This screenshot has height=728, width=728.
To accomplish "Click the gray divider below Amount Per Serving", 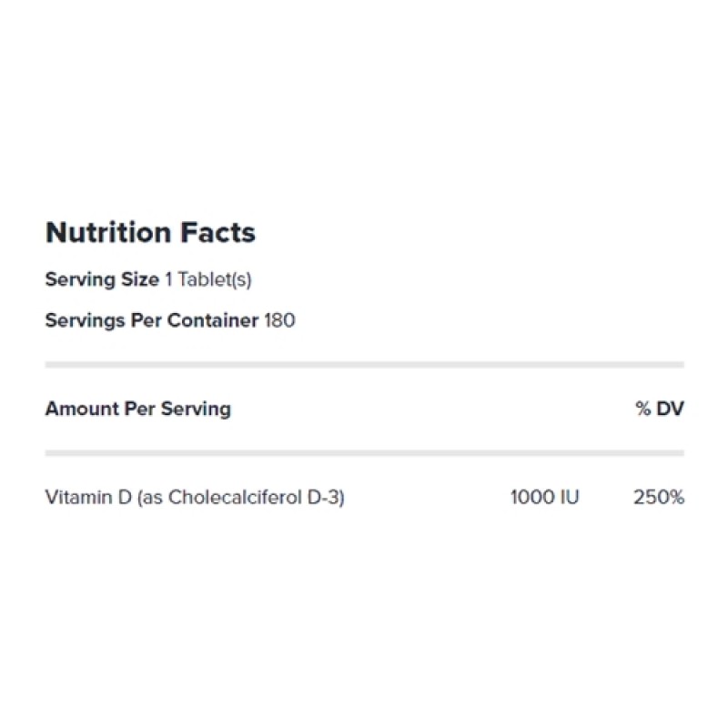I will click(x=364, y=452).
